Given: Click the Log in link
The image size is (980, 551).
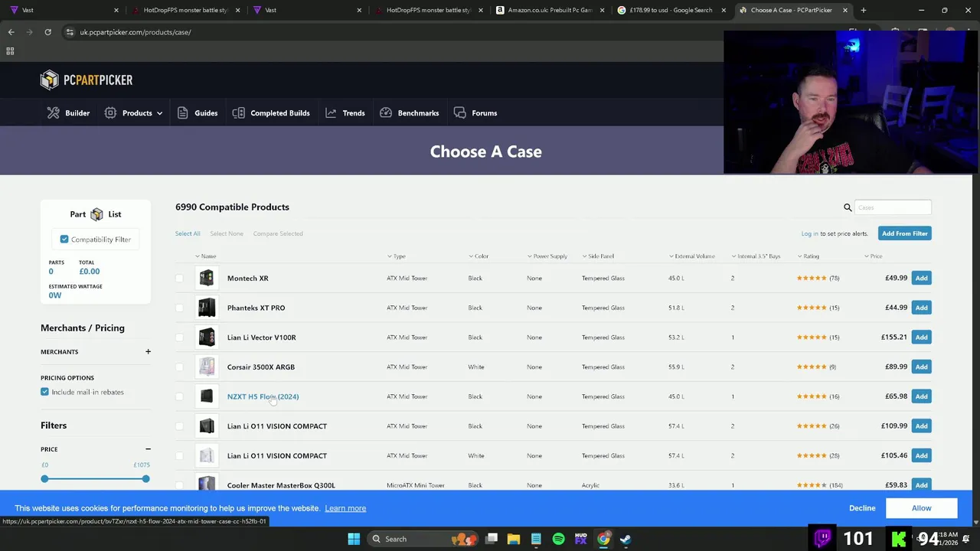Looking at the screenshot, I should tap(809, 233).
